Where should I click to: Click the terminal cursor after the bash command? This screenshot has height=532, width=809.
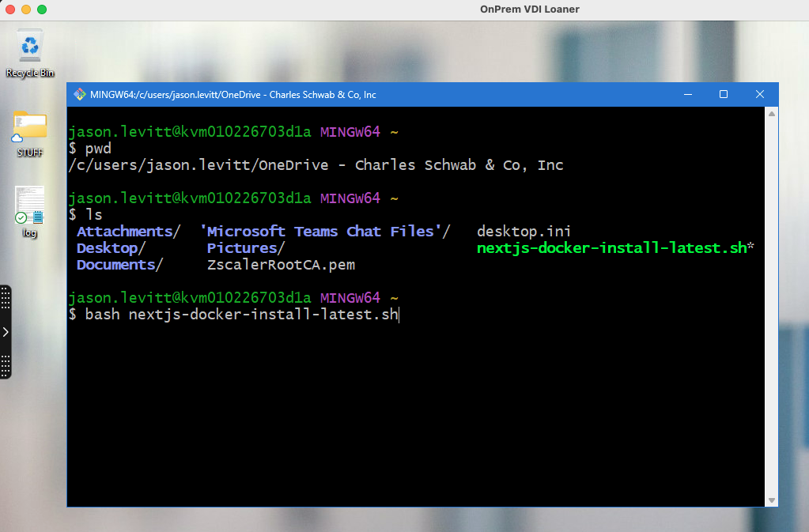coord(399,315)
